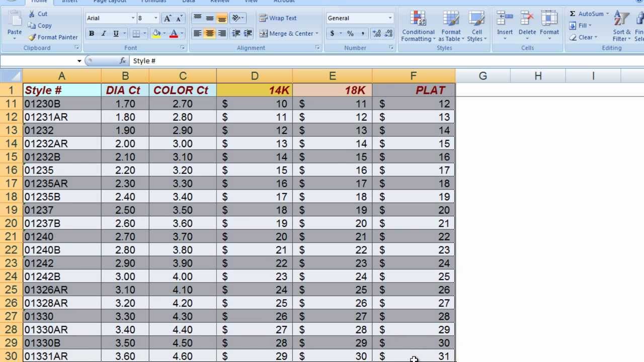Screen dimensions: 644x362
Task: Open the General number format dropdown
Action: 390,18
